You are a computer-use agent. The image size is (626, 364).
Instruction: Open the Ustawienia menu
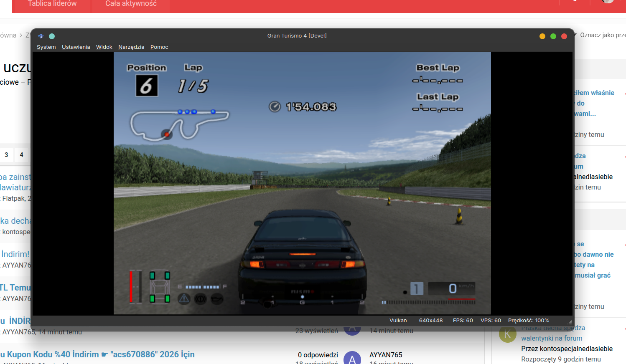[x=76, y=47]
